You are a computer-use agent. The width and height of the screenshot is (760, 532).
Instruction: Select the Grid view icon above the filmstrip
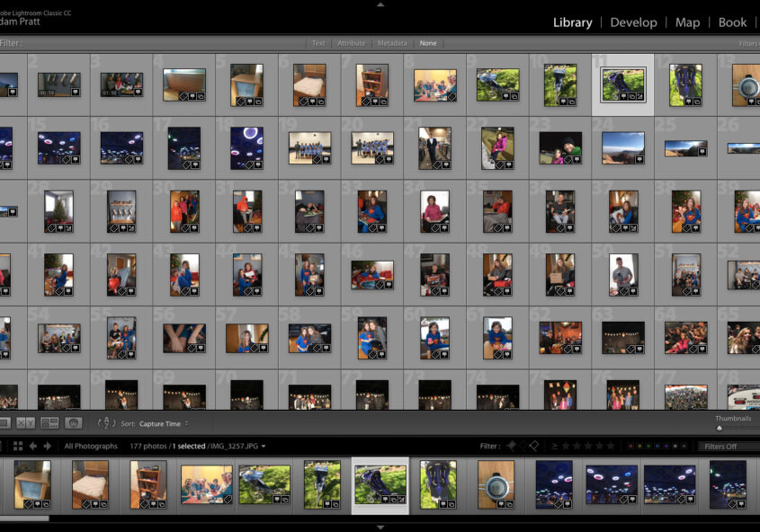[x=16, y=446]
